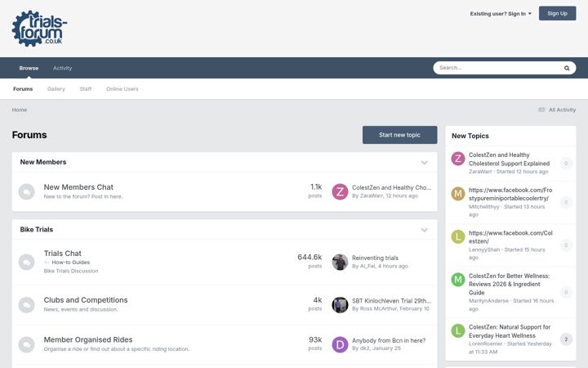The width and height of the screenshot is (588, 368).
Task: Open the facebook.com/Frostypureminiportablecoolertry topic
Action: [x=510, y=194]
